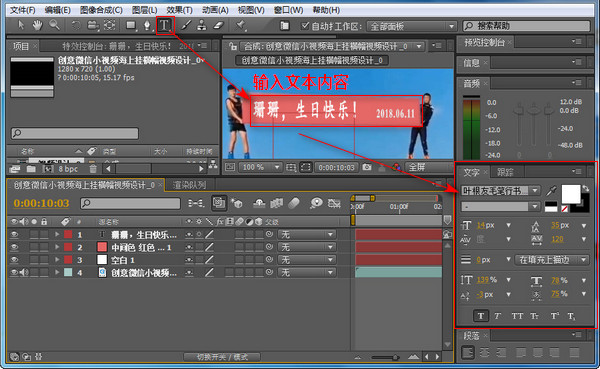Apply Superscript text style
The image size is (600, 369).
click(x=554, y=316)
